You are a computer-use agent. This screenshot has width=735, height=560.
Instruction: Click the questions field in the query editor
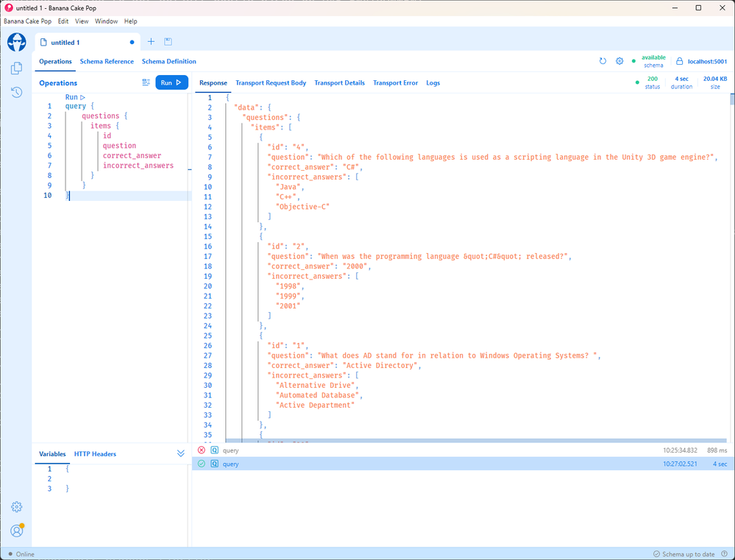(101, 116)
